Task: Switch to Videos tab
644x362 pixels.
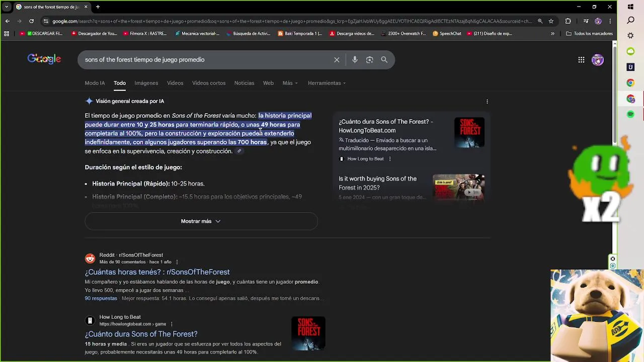Action: [175, 83]
